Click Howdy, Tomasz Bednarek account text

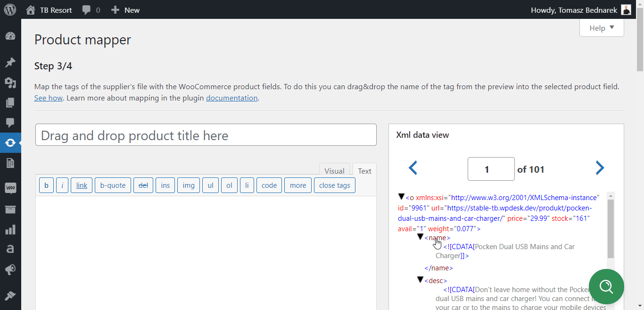click(x=574, y=10)
